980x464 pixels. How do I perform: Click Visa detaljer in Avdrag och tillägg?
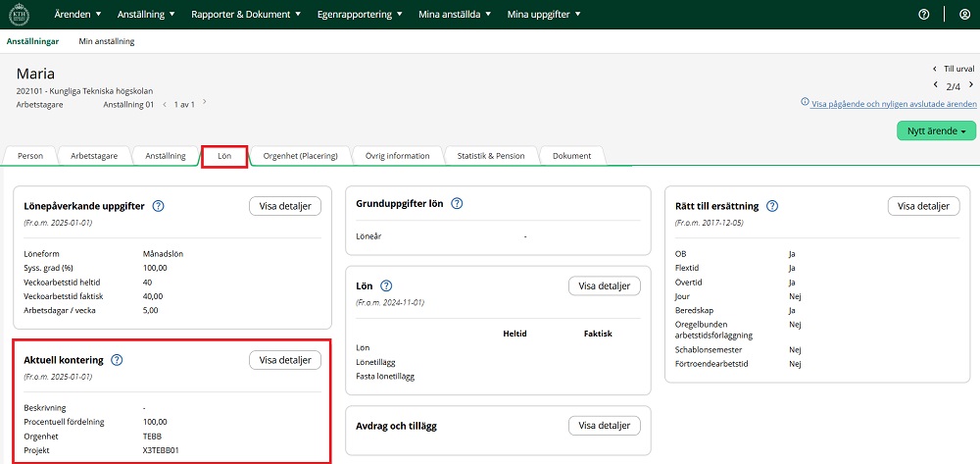[x=604, y=426]
